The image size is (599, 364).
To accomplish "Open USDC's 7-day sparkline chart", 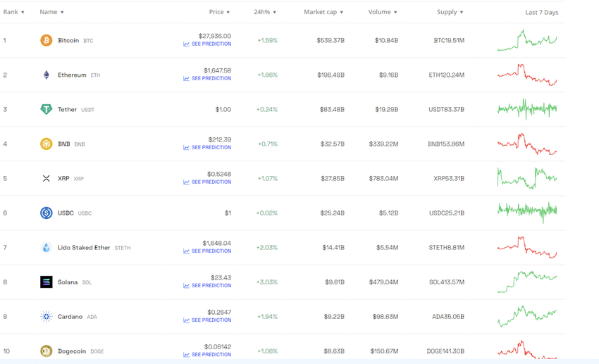I will tap(527, 213).
